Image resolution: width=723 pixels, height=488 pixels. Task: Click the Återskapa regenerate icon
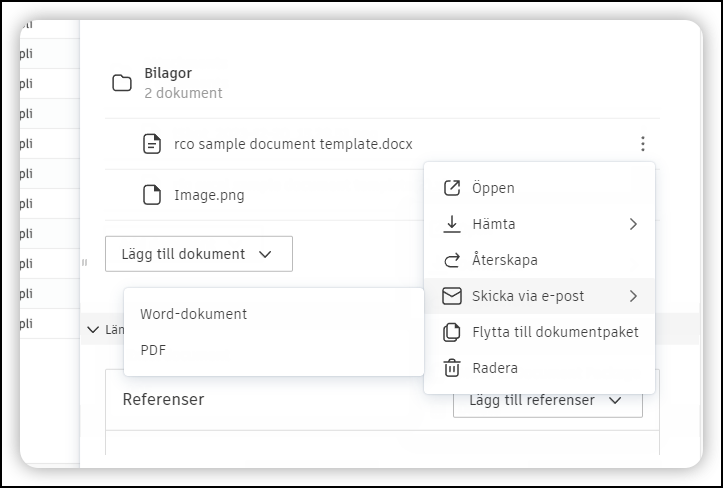click(x=452, y=260)
